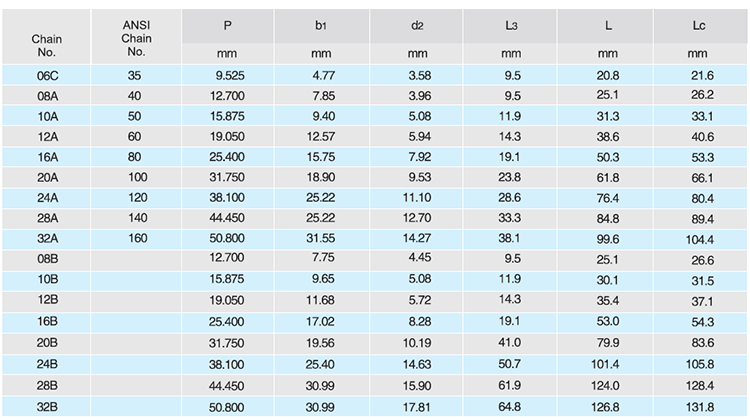
Task: Select the L3 column header
Action: click(511, 25)
